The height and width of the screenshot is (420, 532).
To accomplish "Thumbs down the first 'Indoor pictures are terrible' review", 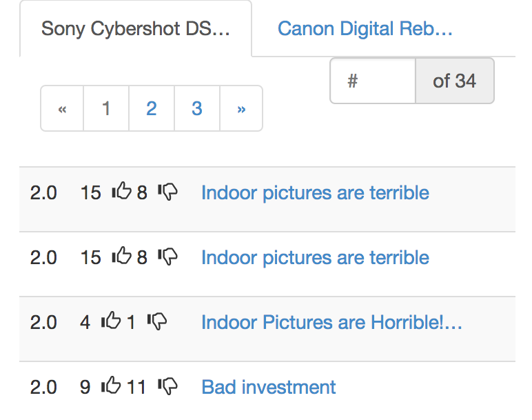I will [167, 192].
